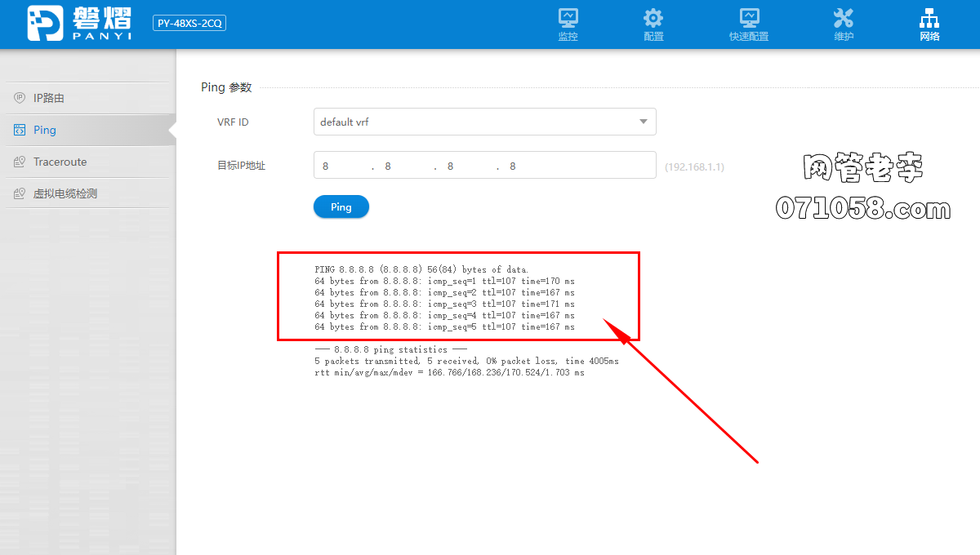980x555 pixels.
Task: Expand the VRF ID dropdown arrow
Action: (644, 122)
